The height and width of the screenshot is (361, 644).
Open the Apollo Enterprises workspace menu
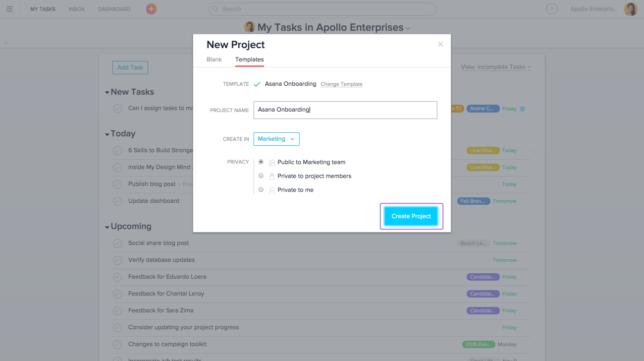pos(593,9)
